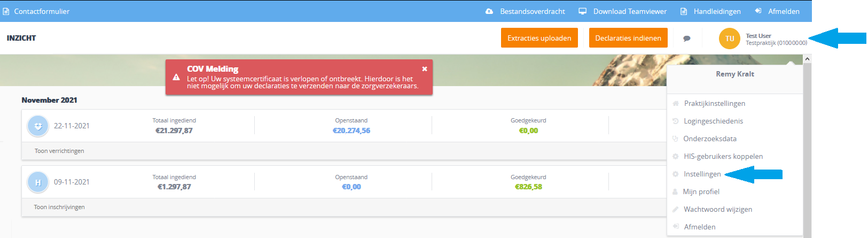The height and width of the screenshot is (238, 868).
Task: Open Wachtwoord wijzigen menu entry
Action: (718, 209)
